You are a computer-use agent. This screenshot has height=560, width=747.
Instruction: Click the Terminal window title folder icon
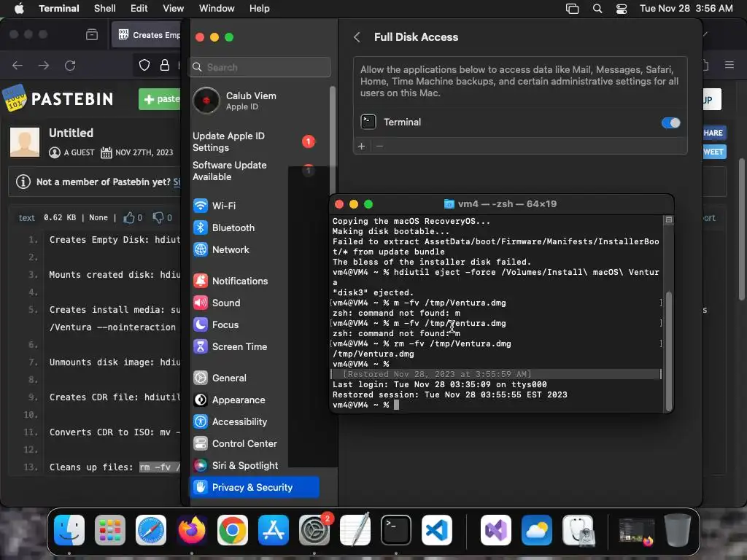449,204
